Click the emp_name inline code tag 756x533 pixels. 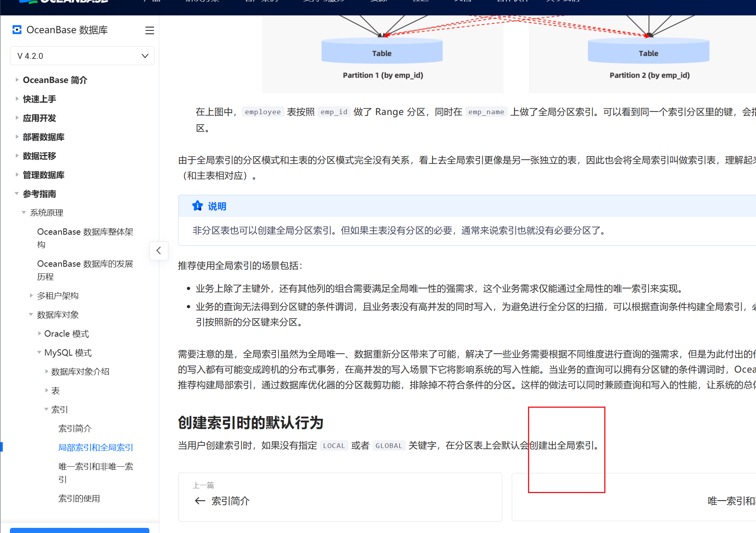[486, 112]
